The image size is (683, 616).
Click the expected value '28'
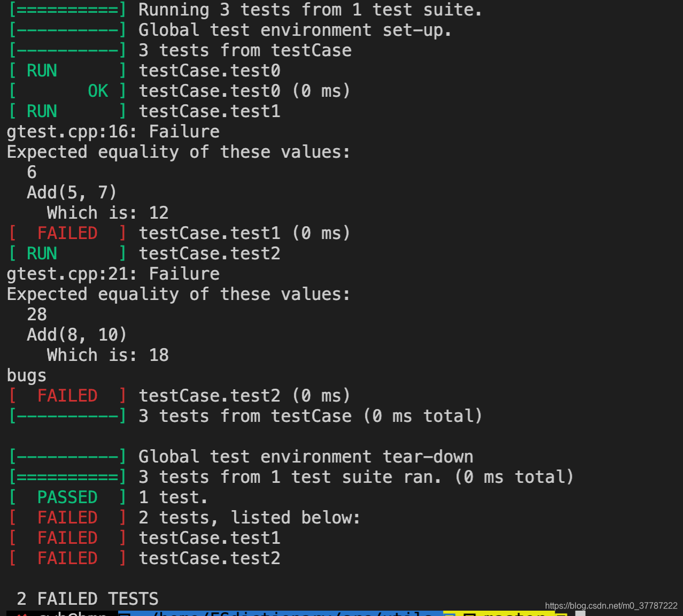click(37, 315)
